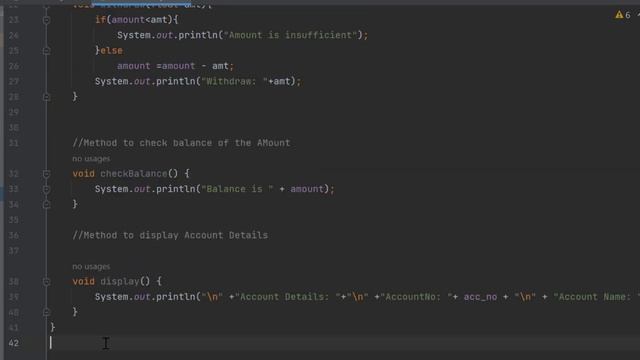The height and width of the screenshot is (360, 640).
Task: Toggle the fold marker at line 25 else
Action: pyautogui.click(x=47, y=51)
